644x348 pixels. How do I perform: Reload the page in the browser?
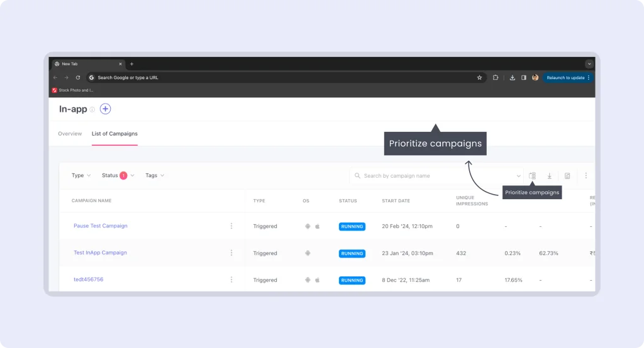(x=78, y=78)
